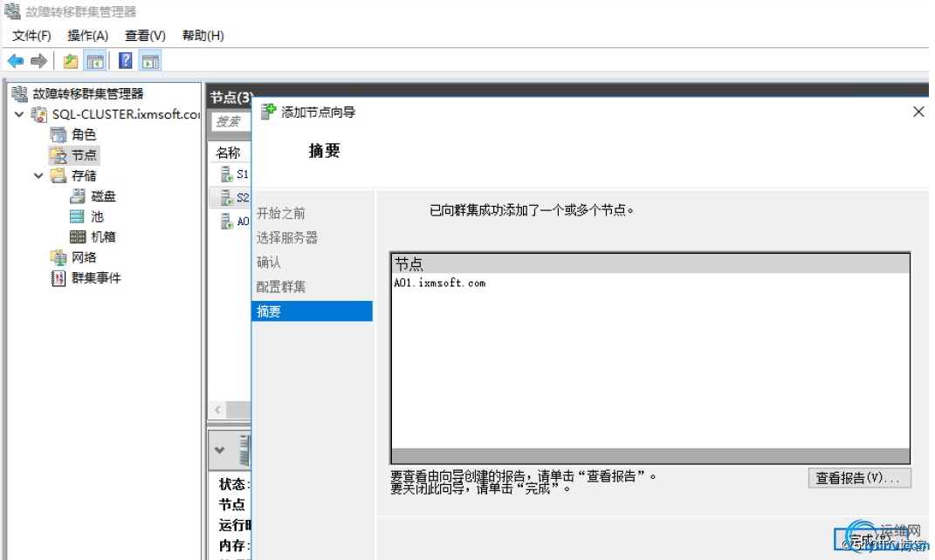Open the Help question mark toolbar icon
935x560 pixels.
coord(125,61)
